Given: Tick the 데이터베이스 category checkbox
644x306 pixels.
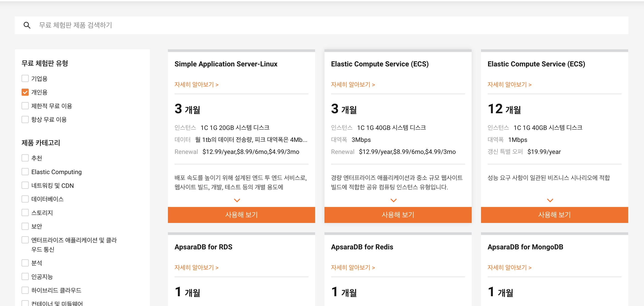Looking at the screenshot, I should pyautogui.click(x=25, y=199).
